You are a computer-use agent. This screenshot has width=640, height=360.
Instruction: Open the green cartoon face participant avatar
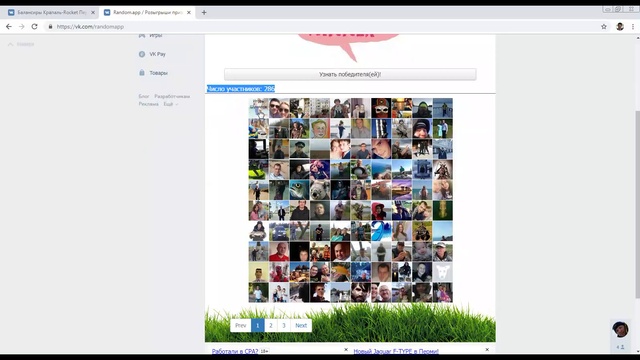coord(320,129)
